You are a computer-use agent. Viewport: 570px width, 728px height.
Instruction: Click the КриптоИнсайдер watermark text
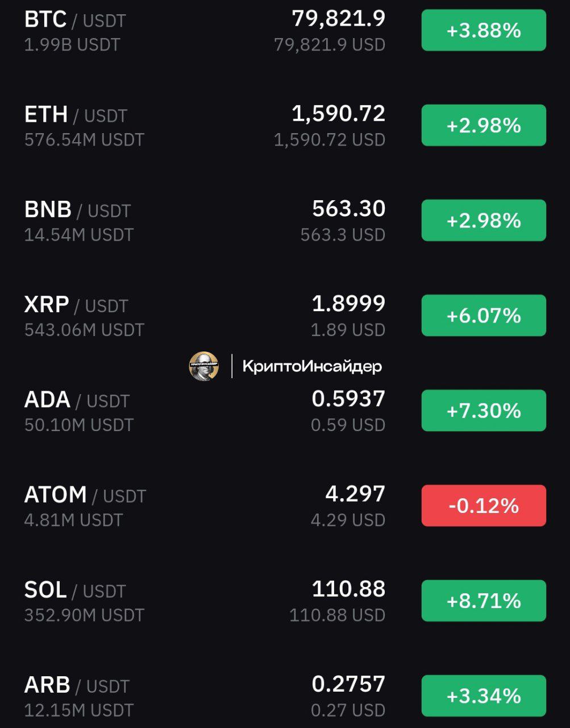(x=312, y=366)
